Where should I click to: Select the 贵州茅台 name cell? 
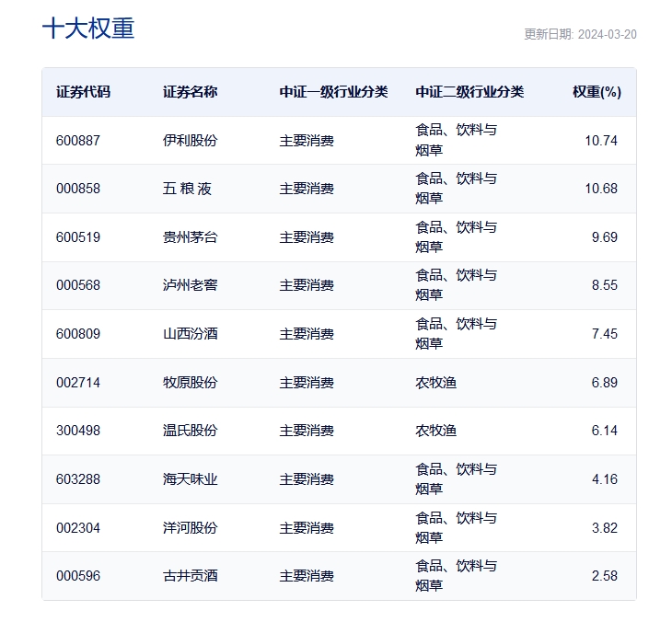click(x=190, y=236)
